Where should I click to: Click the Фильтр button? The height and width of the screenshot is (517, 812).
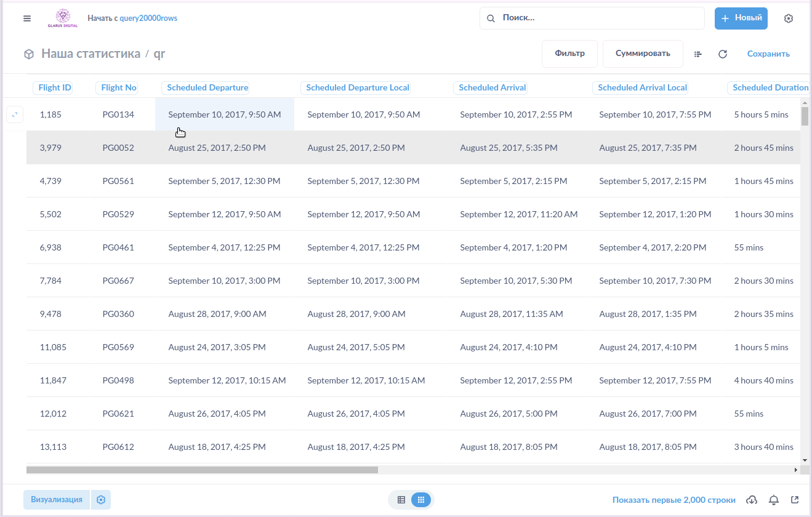[569, 54]
